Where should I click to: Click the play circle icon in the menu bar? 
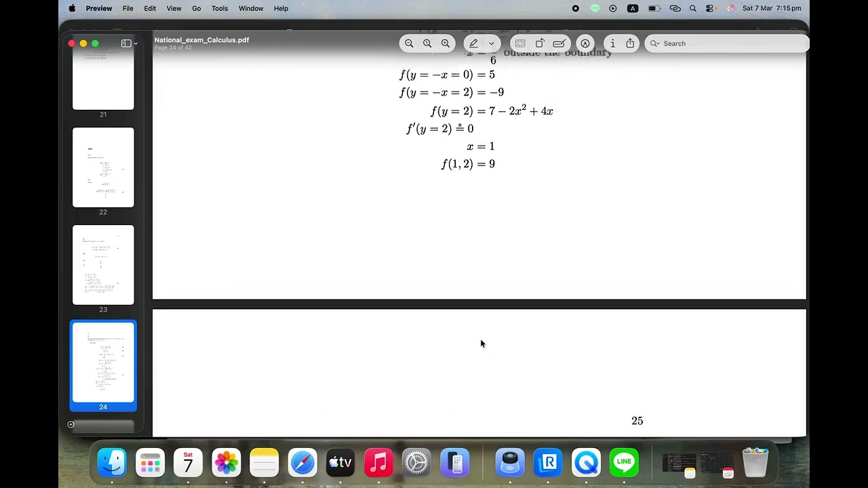pos(613,8)
